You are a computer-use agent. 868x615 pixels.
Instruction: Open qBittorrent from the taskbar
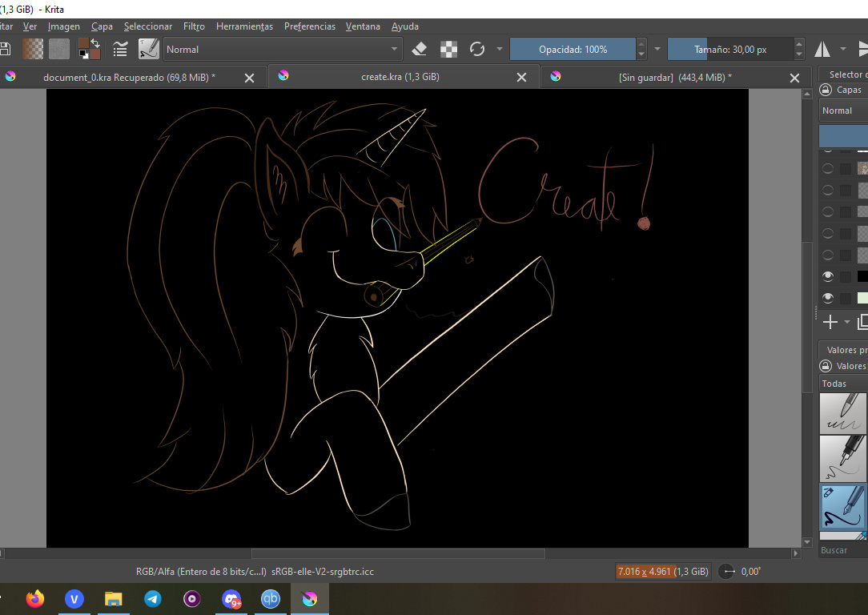point(270,598)
